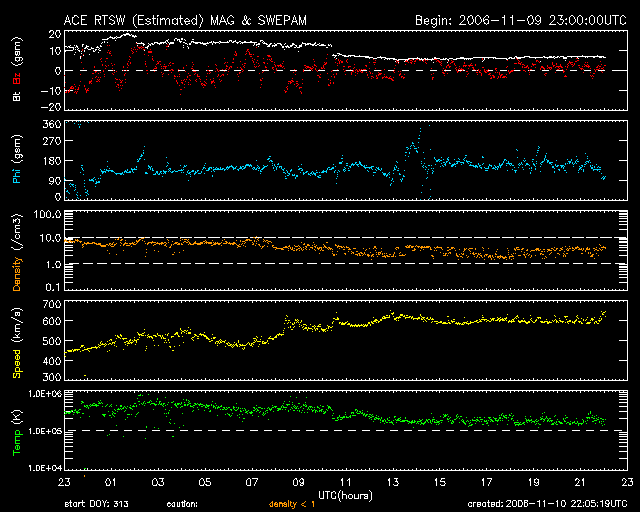Select the orange Density (/cm3) axis label
The image size is (640, 512).
[x=16, y=249]
